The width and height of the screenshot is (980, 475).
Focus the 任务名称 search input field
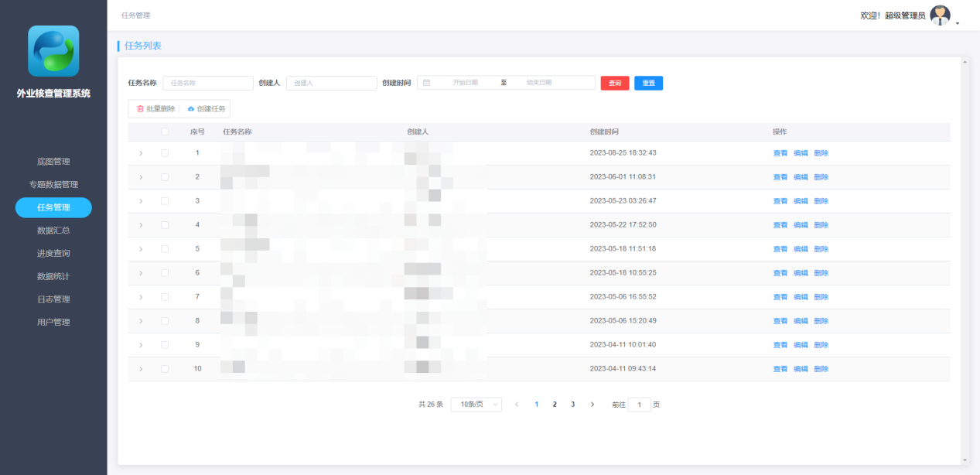point(207,83)
